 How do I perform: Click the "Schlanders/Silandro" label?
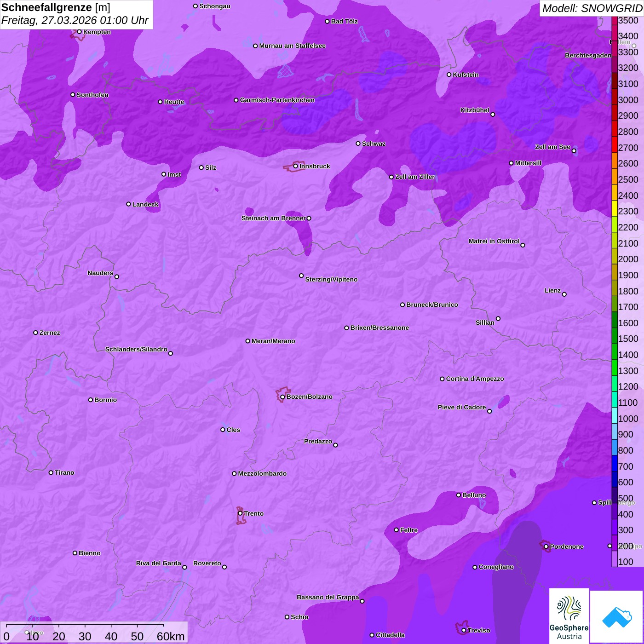[x=136, y=349]
